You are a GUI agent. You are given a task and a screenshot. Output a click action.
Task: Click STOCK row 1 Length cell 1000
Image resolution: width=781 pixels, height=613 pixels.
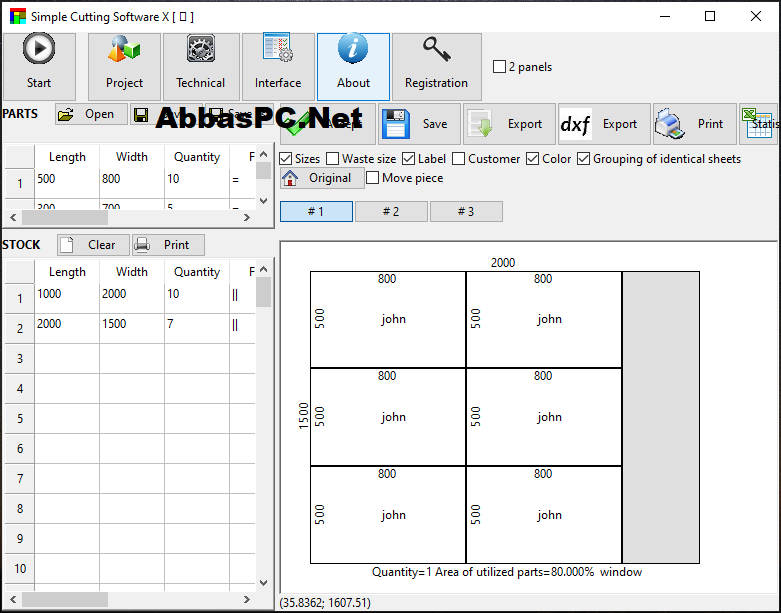tap(67, 298)
